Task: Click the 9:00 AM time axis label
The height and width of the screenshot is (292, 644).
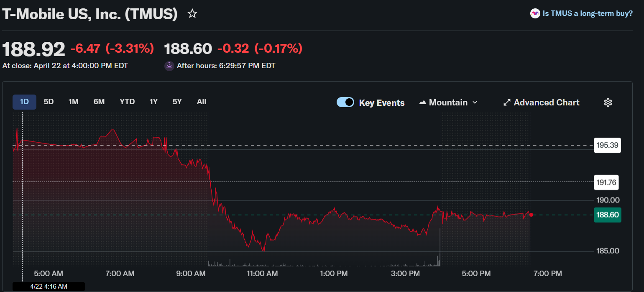Action: 191,274
